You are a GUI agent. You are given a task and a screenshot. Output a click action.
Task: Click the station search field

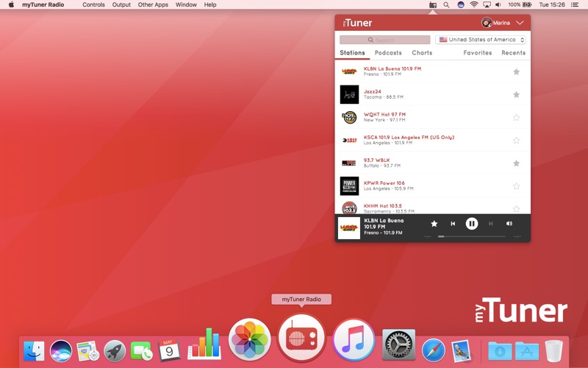point(384,40)
